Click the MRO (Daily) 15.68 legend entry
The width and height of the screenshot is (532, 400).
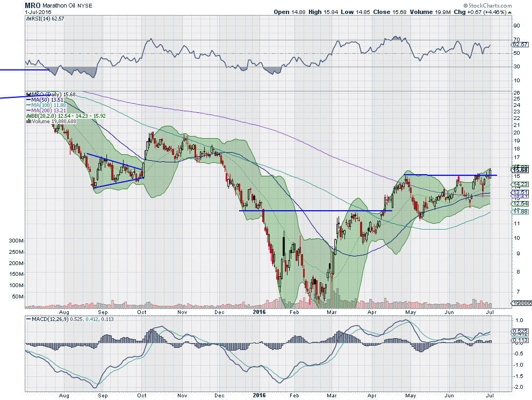pyautogui.click(x=53, y=95)
